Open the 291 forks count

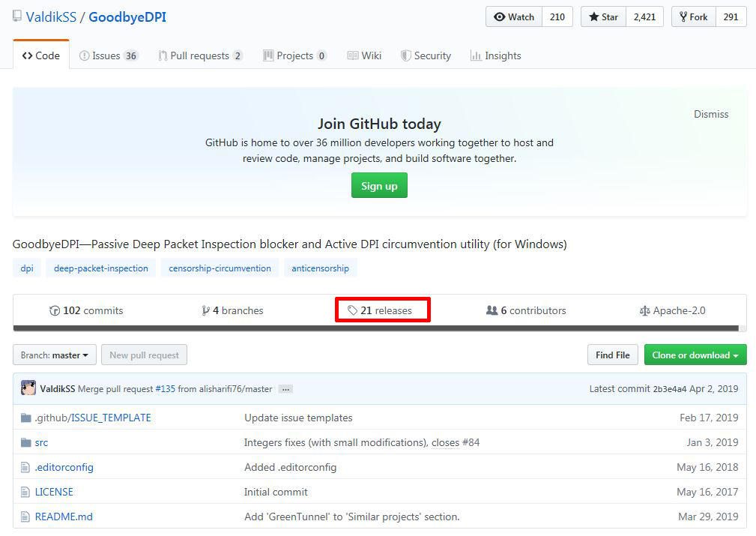pos(731,17)
